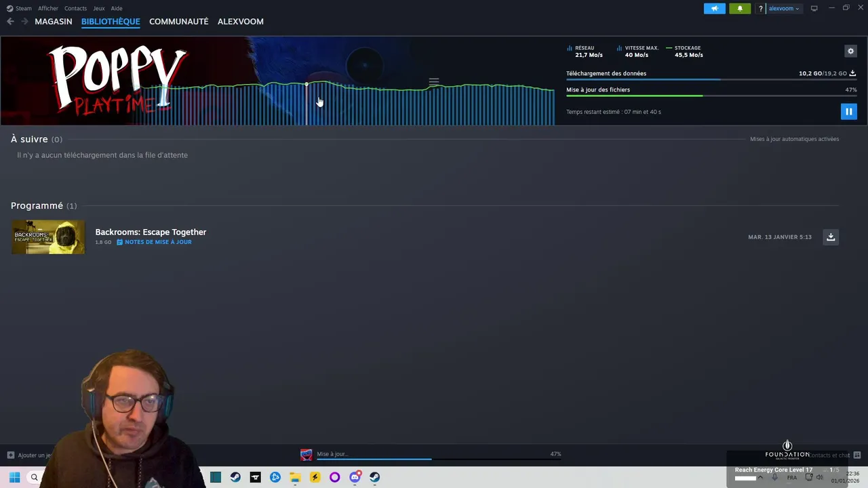Open the rightmost Steam taskbar icon
This screenshot has width=868, height=488.
(x=374, y=477)
